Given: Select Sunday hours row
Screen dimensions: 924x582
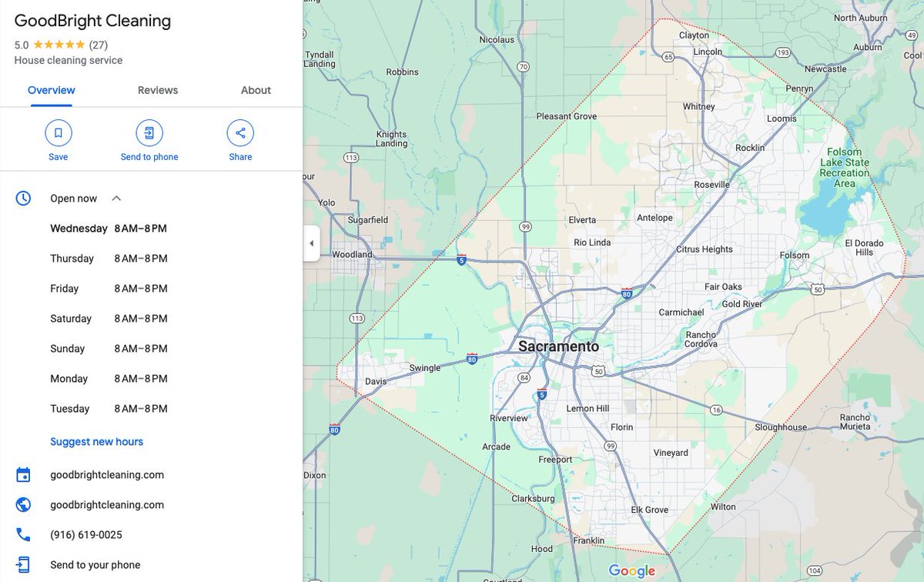Looking at the screenshot, I should 109,349.
